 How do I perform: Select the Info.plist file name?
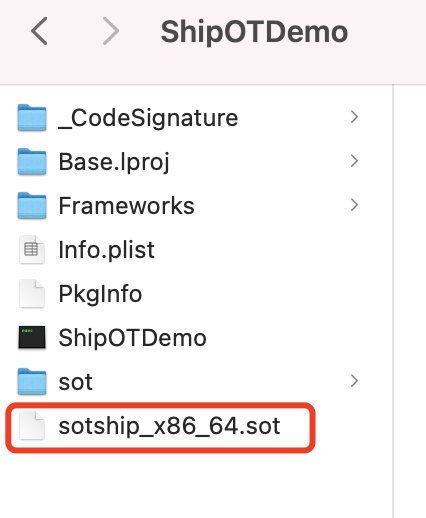(x=106, y=250)
